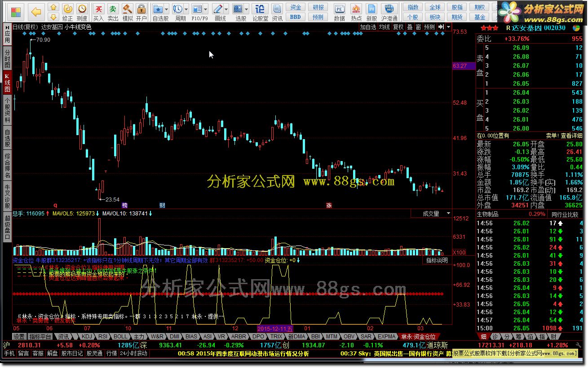
Task: Open the chart header small dropdown arrow
Action: (x=448, y=27)
